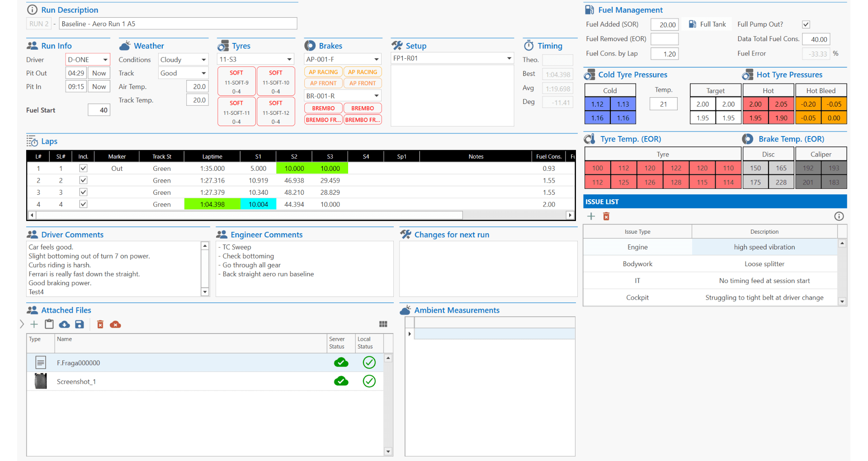Image resolution: width=868 pixels, height=461 pixels.
Task: Select the 11-SOFT-12 tyre button
Action: pos(276,112)
